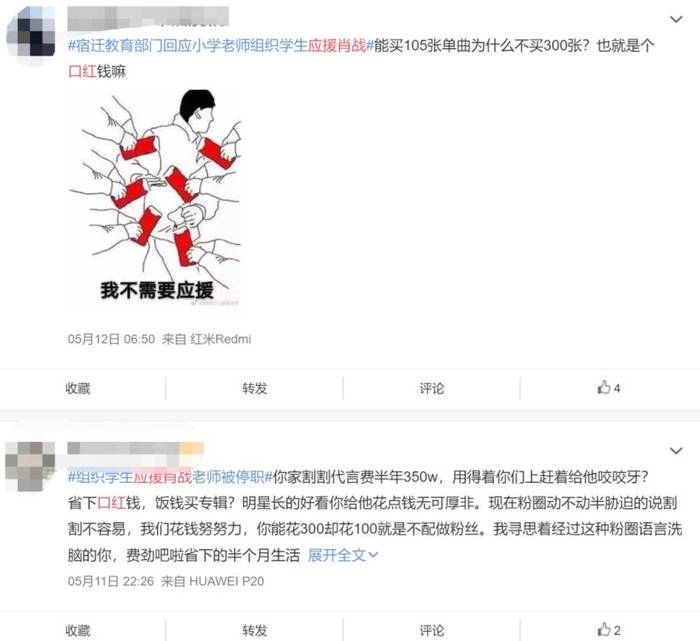Open the 我不需要应援 cartoon image
This screenshot has height=641, width=700.
coord(155,197)
